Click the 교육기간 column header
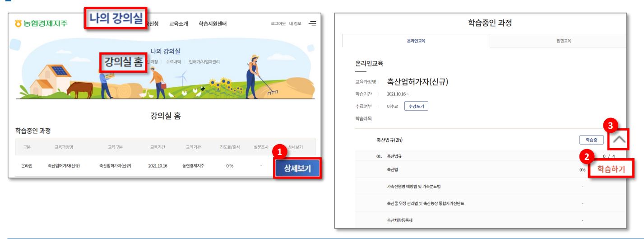Viewport: 644px width, 239px height. (x=158, y=147)
